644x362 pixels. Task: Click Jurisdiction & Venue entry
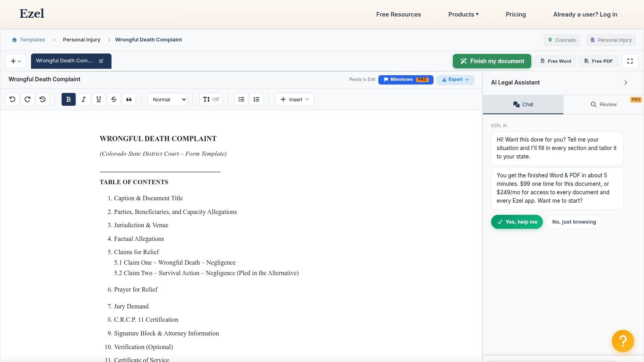point(141,225)
